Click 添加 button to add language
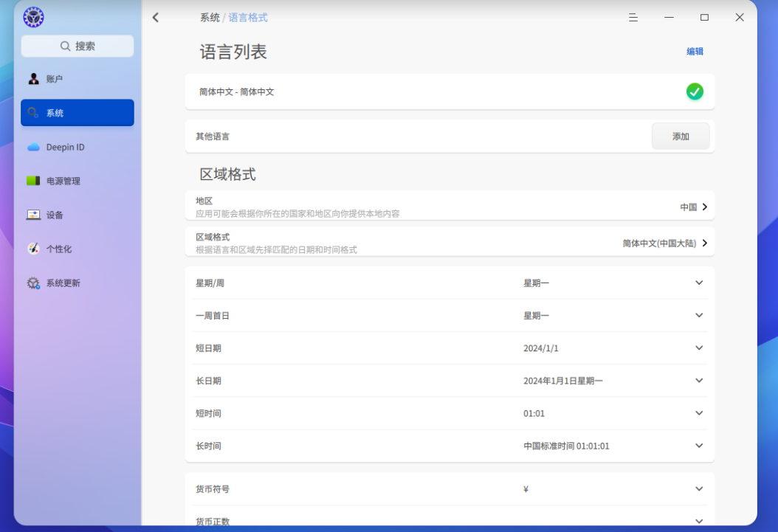This screenshot has height=532, width=778. (x=680, y=137)
